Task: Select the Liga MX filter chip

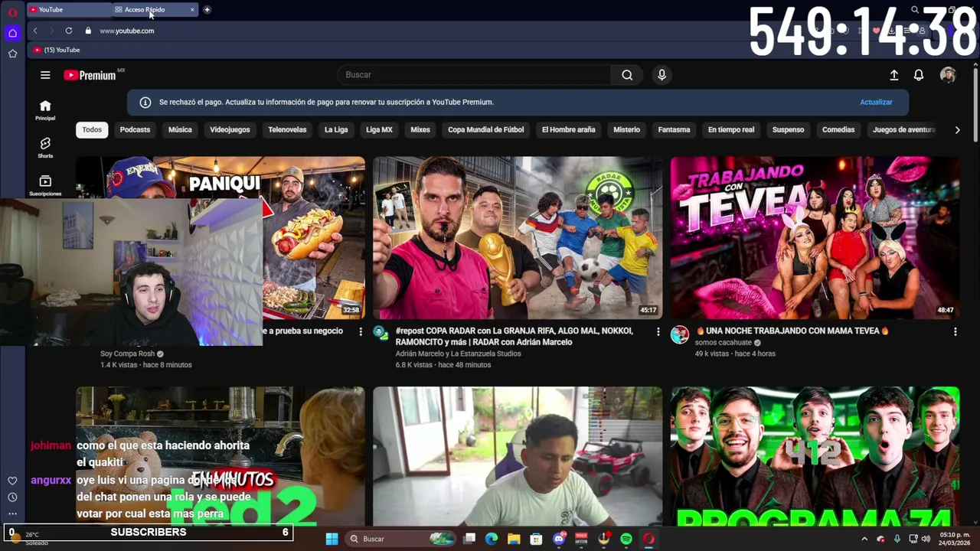Action: coord(379,130)
